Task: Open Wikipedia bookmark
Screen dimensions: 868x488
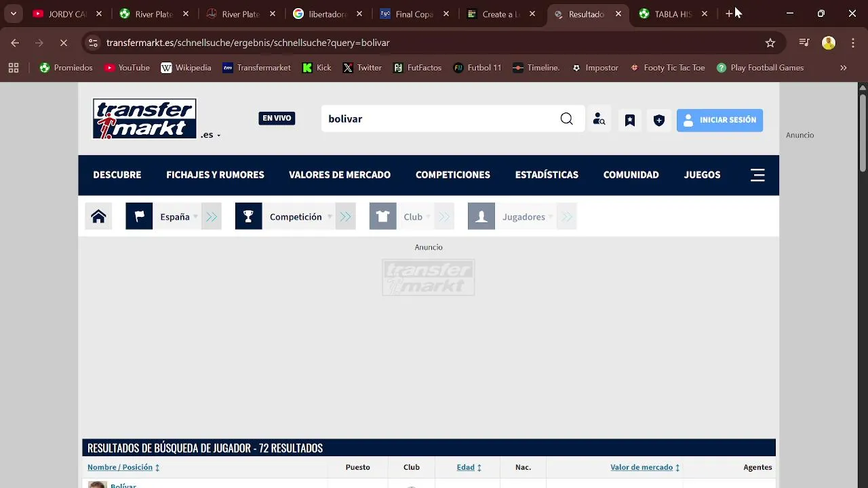Action: (186, 68)
